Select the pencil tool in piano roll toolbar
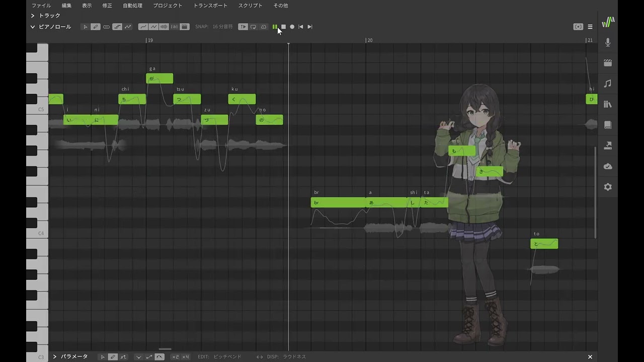The height and width of the screenshot is (362, 644). point(96,27)
